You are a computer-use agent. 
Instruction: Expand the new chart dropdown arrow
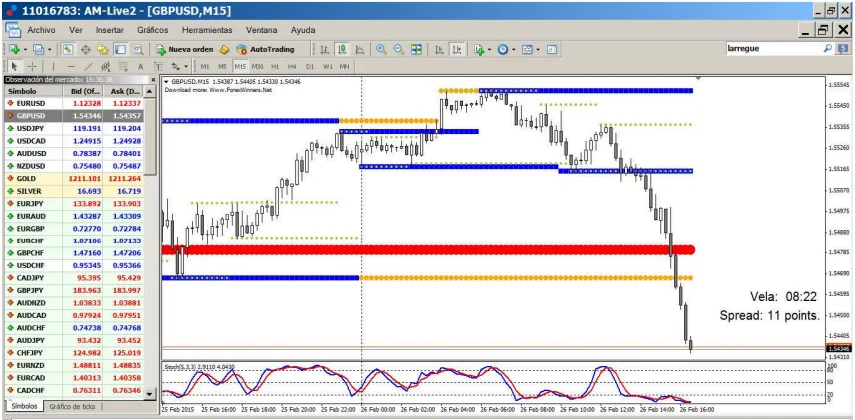click(x=24, y=49)
